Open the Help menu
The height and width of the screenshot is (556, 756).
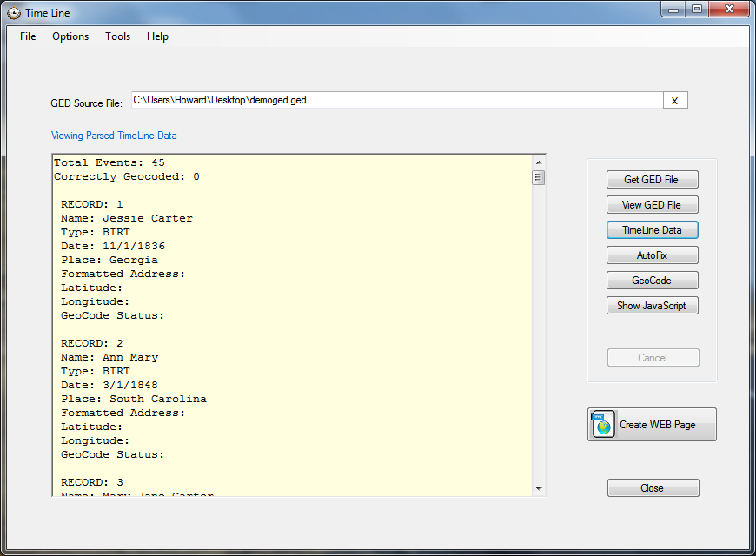[x=157, y=36]
